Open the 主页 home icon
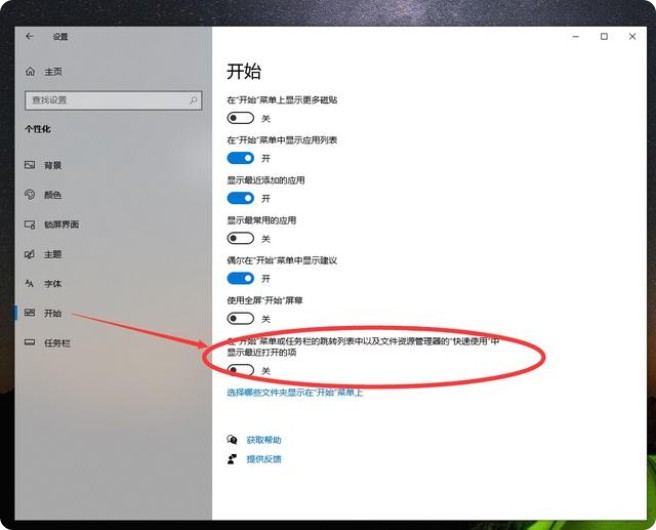 (30, 72)
